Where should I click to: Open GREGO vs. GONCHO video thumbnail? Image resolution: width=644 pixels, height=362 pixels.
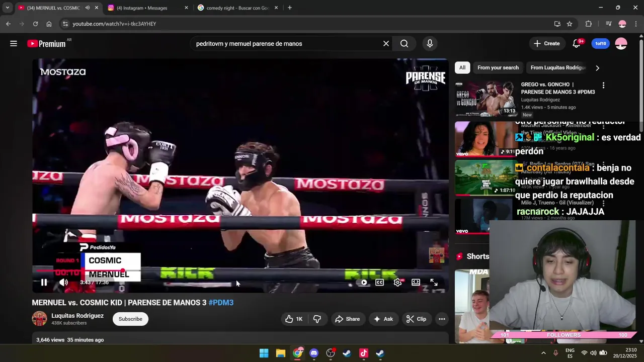tap(487, 99)
